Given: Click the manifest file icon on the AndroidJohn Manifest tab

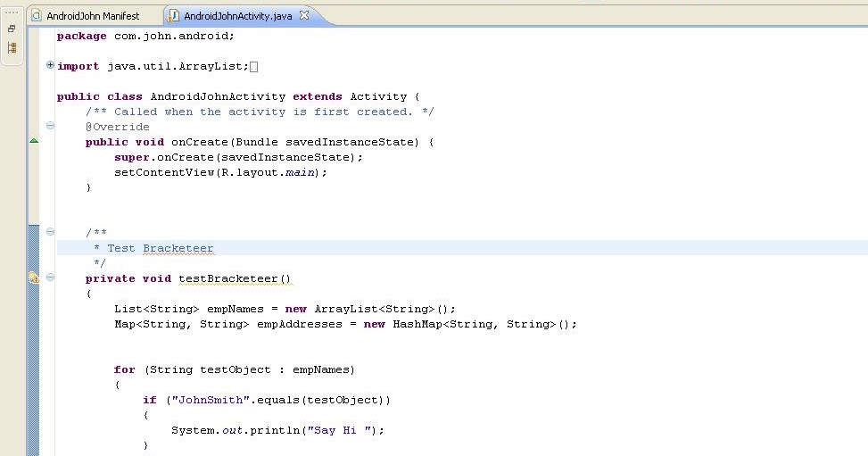Looking at the screenshot, I should pyautogui.click(x=37, y=16).
